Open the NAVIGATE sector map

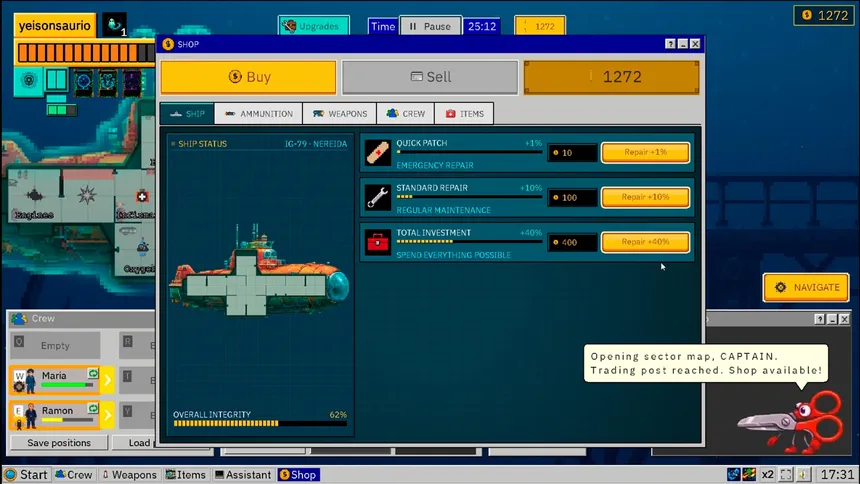[806, 288]
